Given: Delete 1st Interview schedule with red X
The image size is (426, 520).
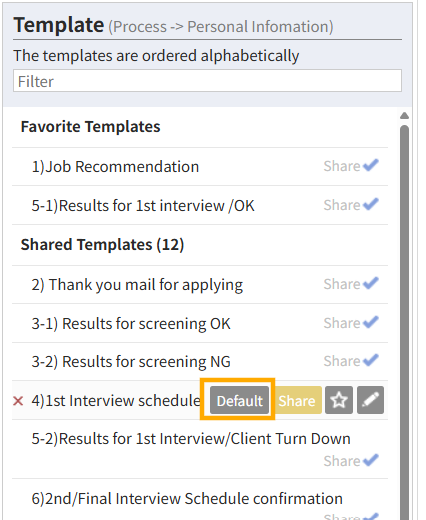Looking at the screenshot, I should [x=18, y=401].
